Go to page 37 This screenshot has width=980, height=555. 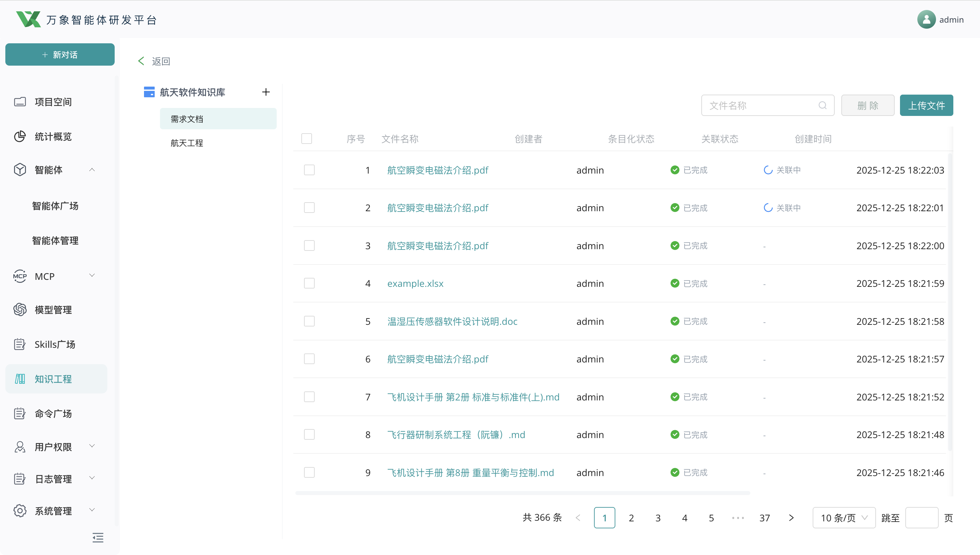pos(765,518)
